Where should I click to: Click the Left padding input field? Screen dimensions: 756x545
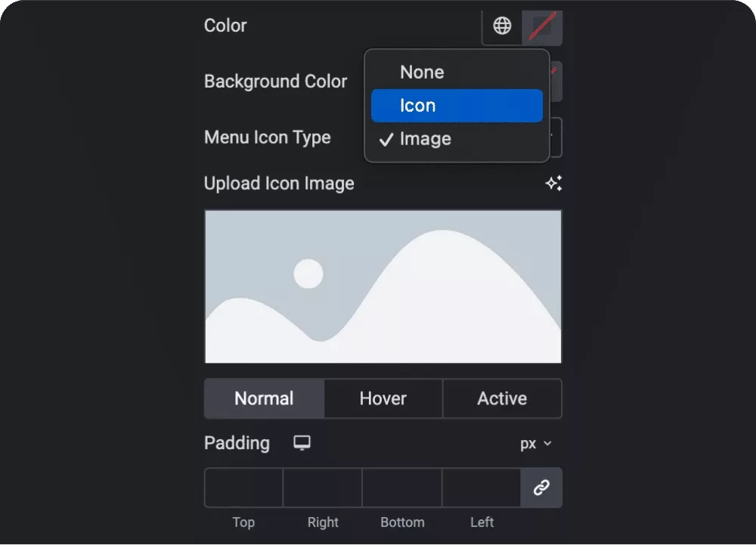(x=481, y=488)
